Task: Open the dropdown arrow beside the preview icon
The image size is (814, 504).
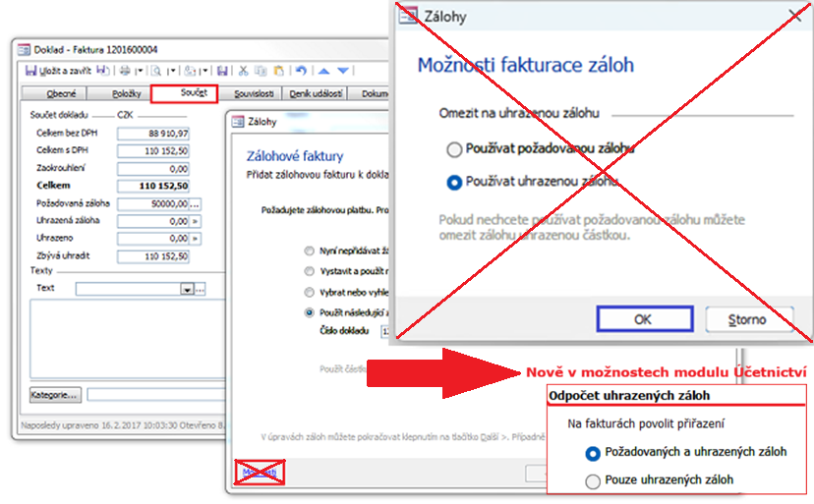Action: pos(171,71)
